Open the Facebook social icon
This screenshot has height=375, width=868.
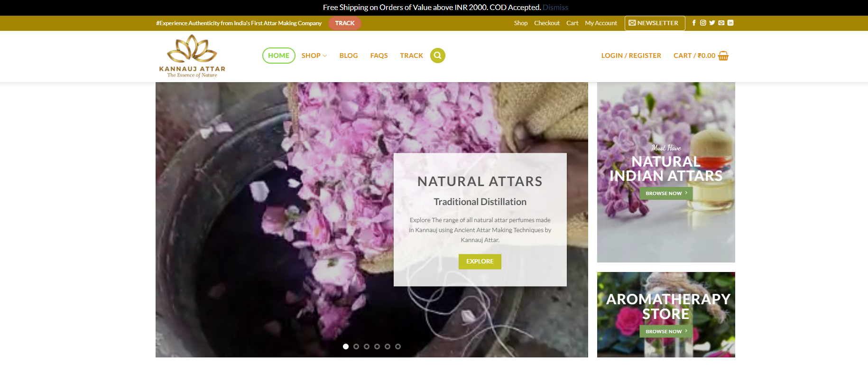(x=694, y=23)
